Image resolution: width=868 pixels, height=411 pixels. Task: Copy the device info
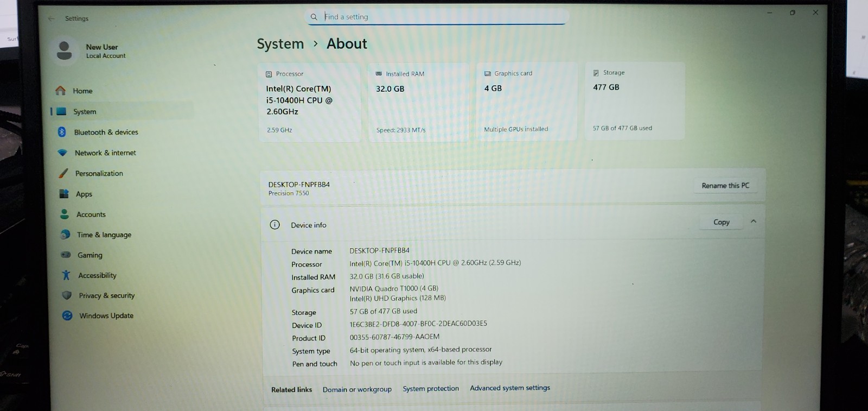722,222
